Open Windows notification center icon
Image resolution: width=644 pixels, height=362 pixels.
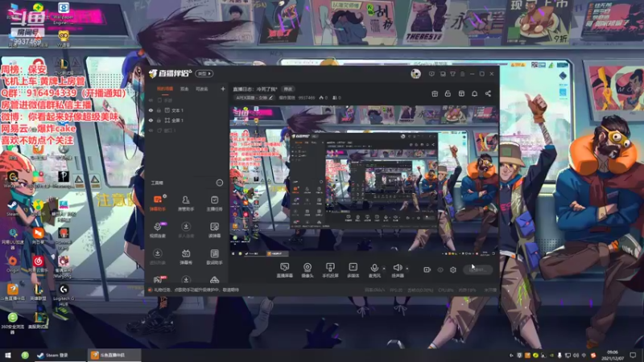click(x=633, y=355)
